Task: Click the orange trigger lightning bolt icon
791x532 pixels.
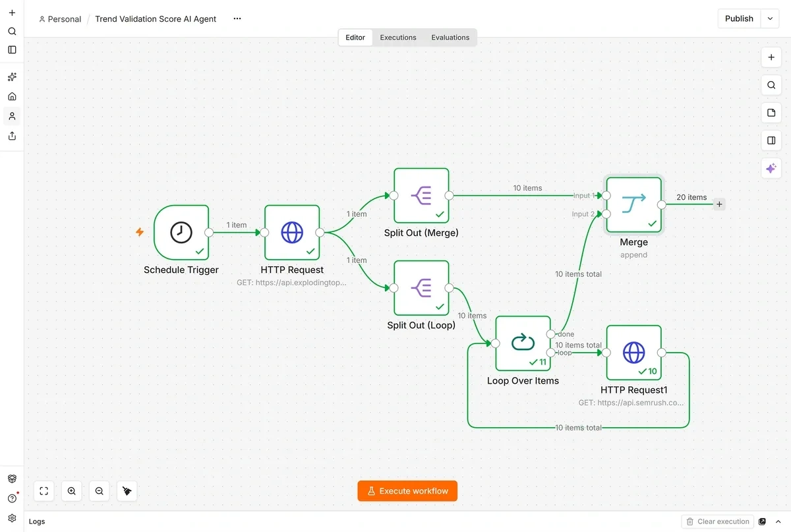Action: (140, 232)
